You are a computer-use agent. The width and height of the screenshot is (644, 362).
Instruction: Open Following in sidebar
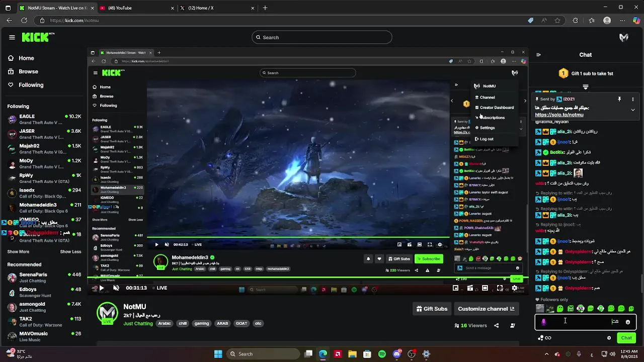(x=31, y=85)
